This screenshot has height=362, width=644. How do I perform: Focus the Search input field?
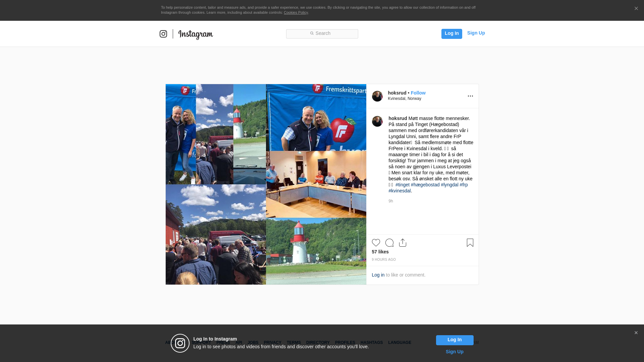coord(322,34)
